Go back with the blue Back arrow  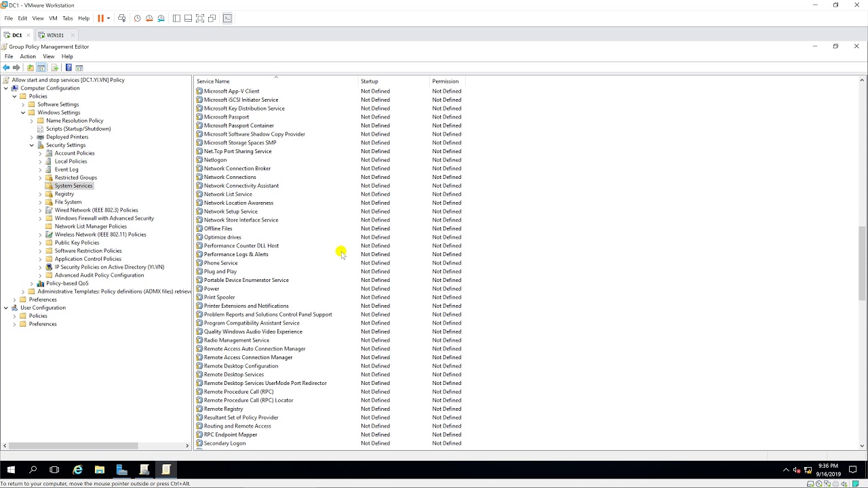coord(6,68)
